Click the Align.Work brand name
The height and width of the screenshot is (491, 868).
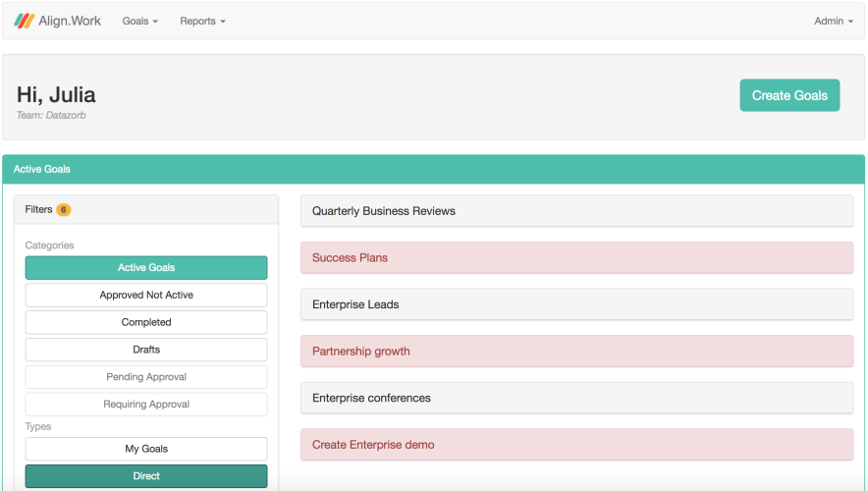[70, 21]
